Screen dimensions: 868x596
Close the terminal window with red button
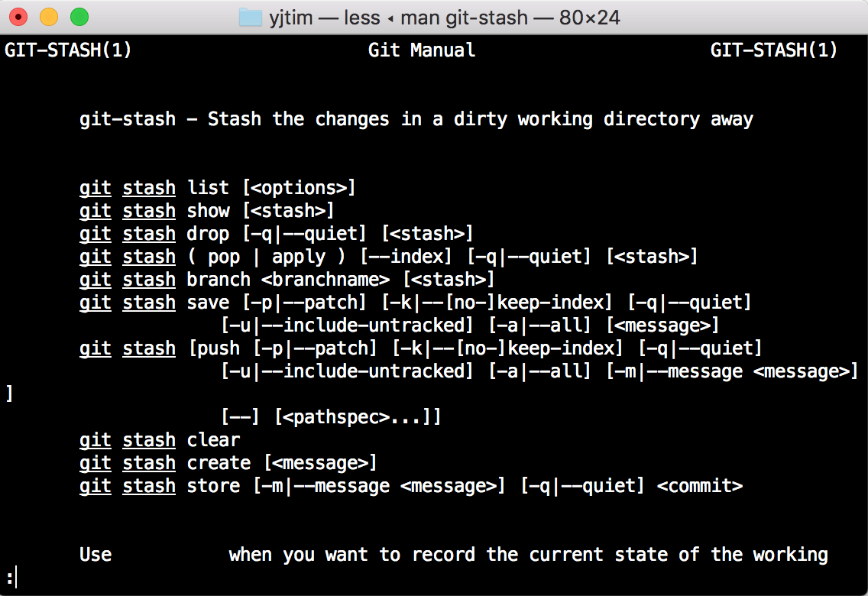18,17
